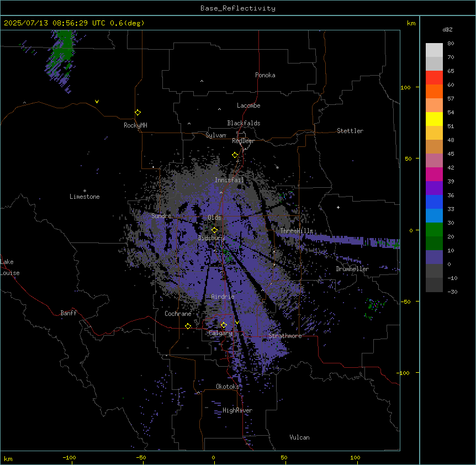The height and width of the screenshot is (465, 476).
Task: Click the white plus marker north of Drumheller
Action: coord(338,207)
